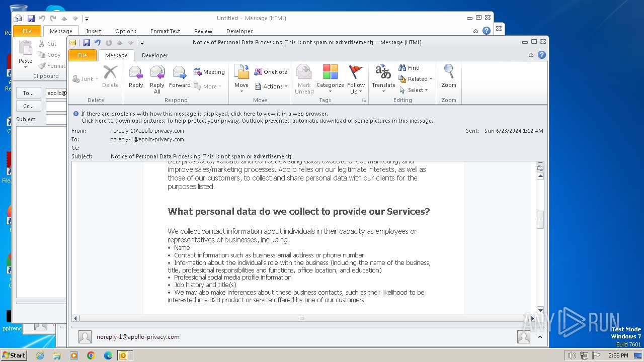Viewport: 644px width, 362px height.
Task: Launch Internet Explorer from taskbar
Action: click(x=40, y=355)
